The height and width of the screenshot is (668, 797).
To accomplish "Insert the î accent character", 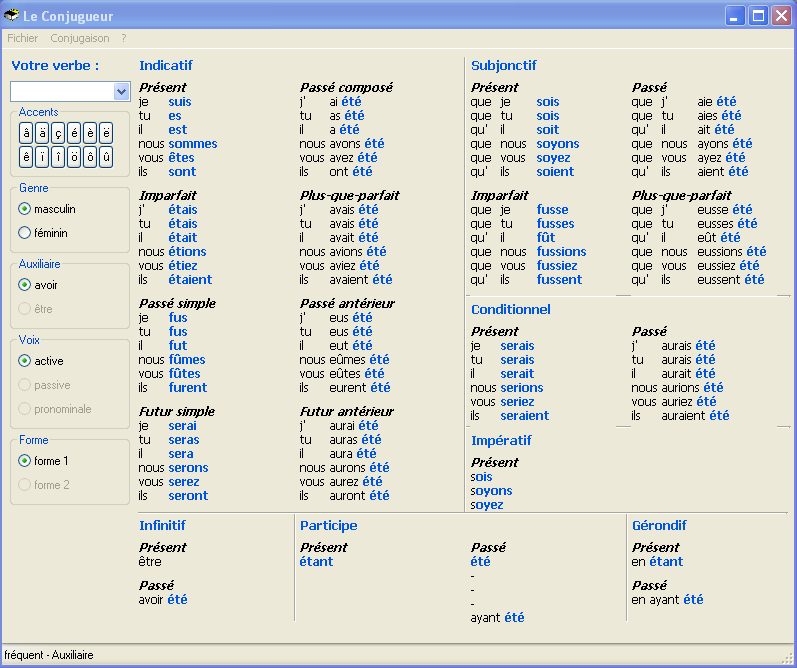I will [x=58, y=157].
